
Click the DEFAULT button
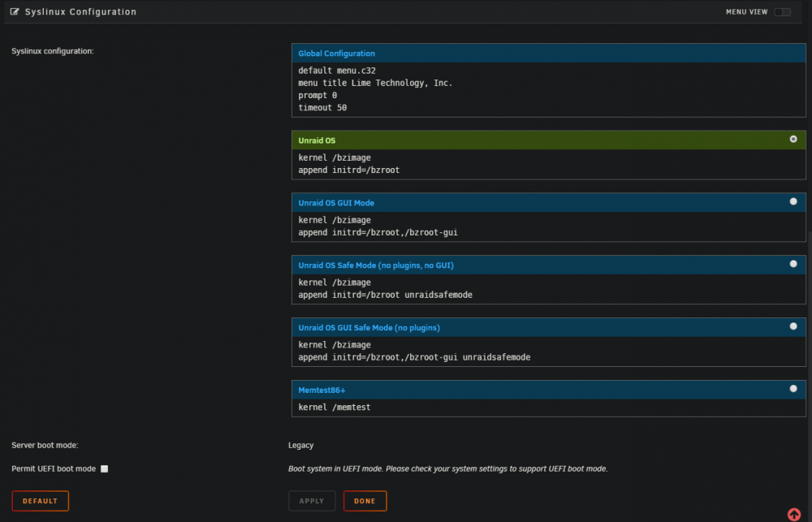coord(40,501)
